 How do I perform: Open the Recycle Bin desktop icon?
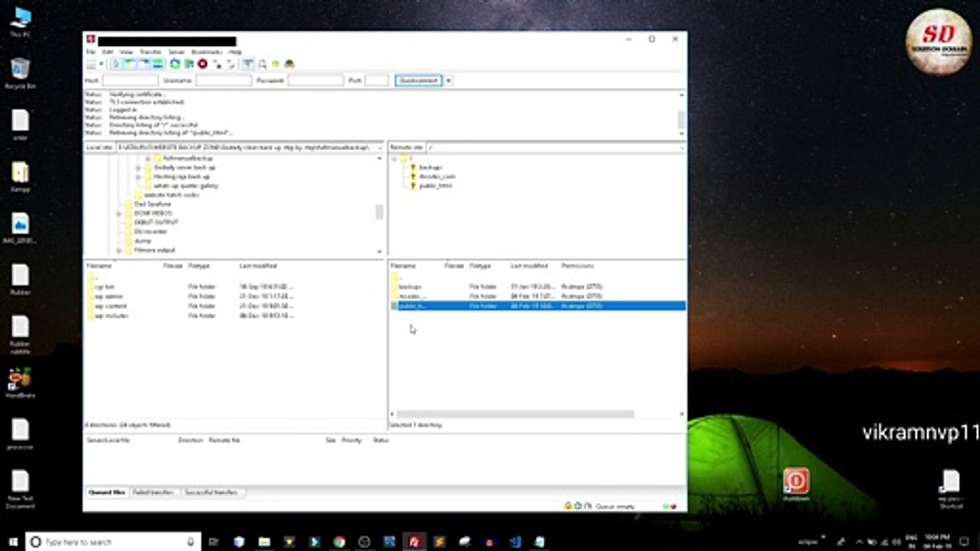point(20,74)
